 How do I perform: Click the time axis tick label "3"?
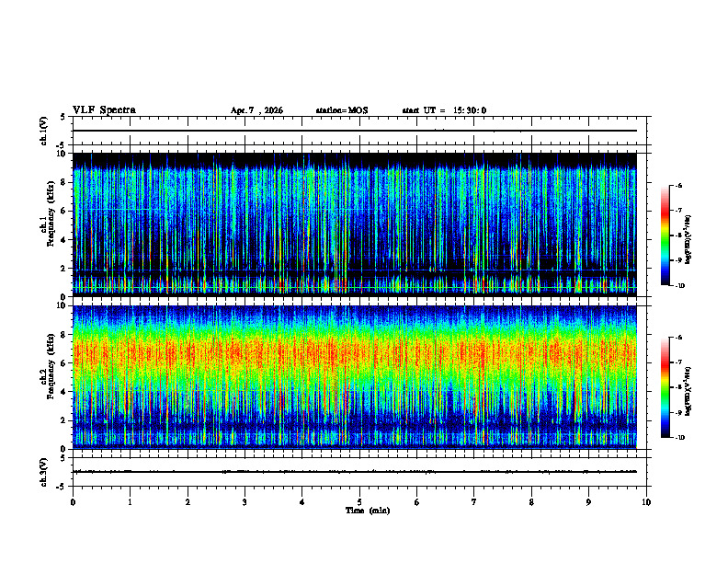[245, 502]
